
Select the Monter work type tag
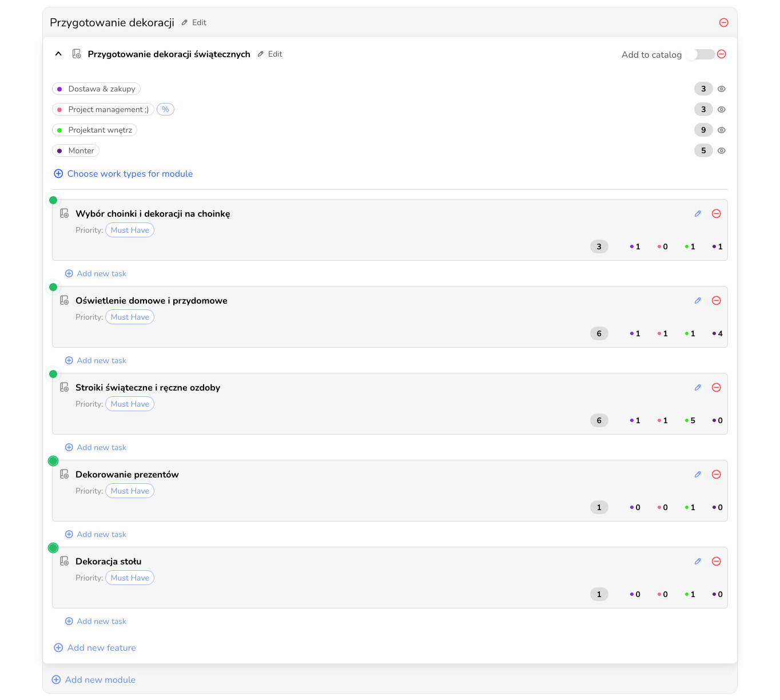tap(75, 151)
